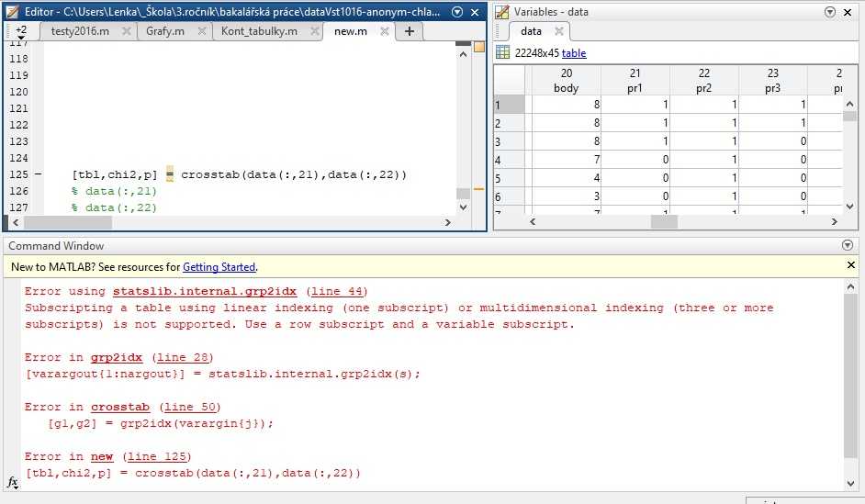Switch to the testy2016.m tab
The height and width of the screenshot is (504, 865).
tap(80, 31)
